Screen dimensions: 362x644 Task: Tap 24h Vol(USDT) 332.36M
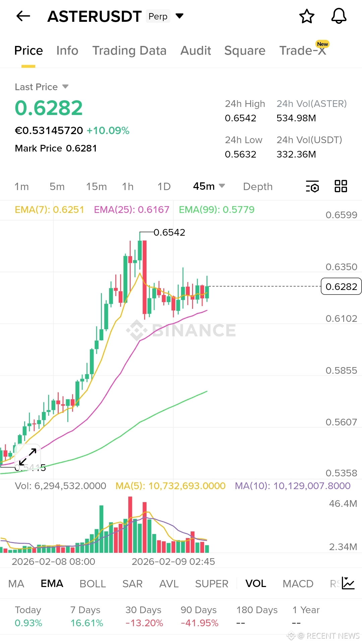(296, 154)
